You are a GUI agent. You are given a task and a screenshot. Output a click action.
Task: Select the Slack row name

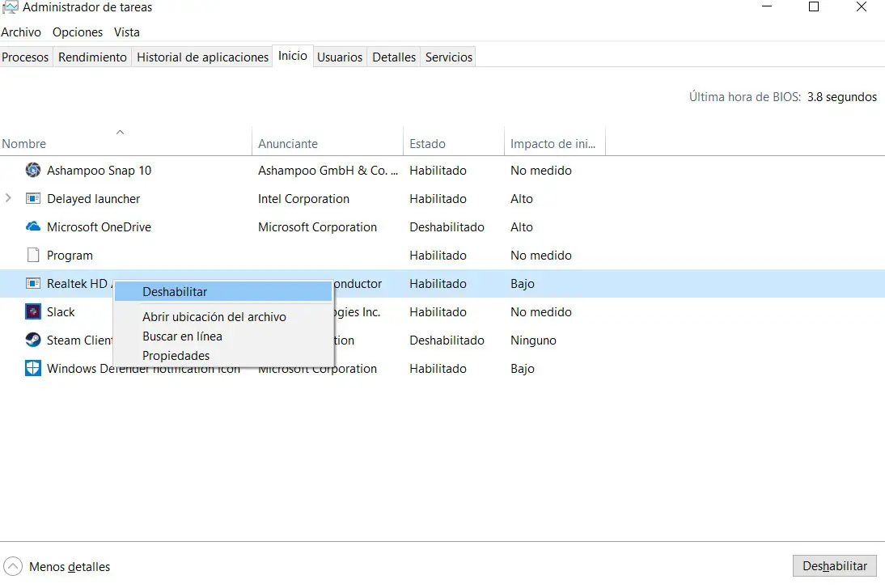[61, 311]
